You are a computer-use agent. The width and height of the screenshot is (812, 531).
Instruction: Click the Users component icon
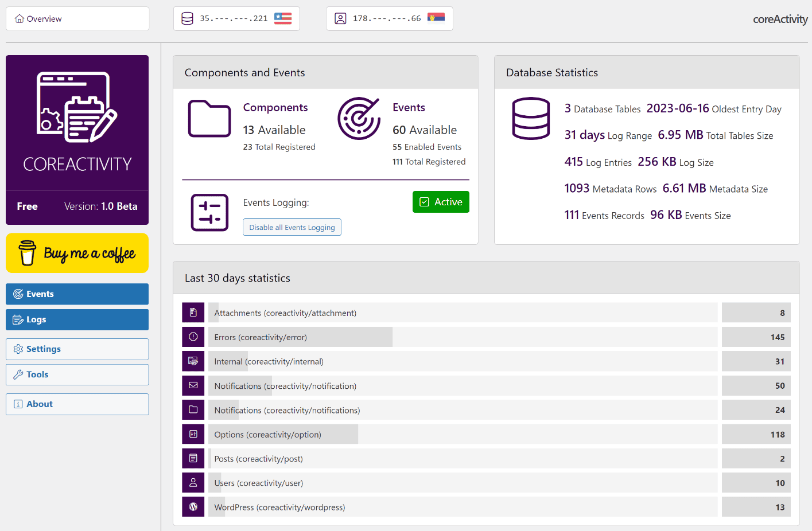tap(193, 483)
